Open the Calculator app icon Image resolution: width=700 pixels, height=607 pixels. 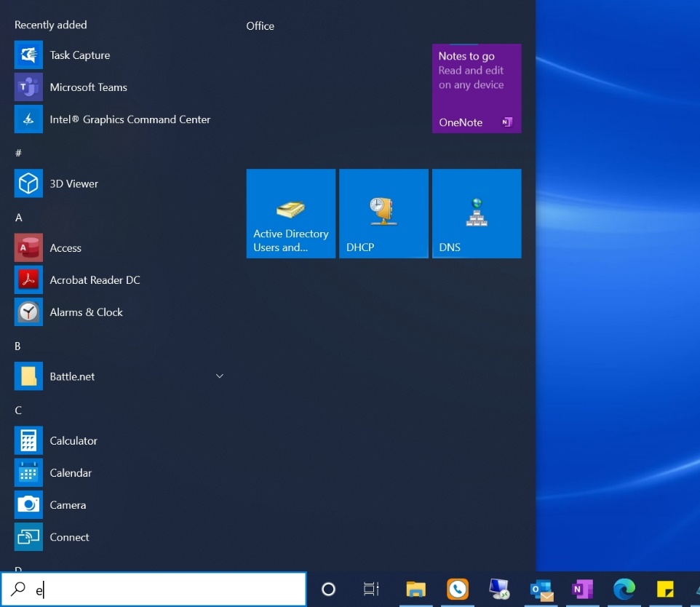(x=28, y=440)
